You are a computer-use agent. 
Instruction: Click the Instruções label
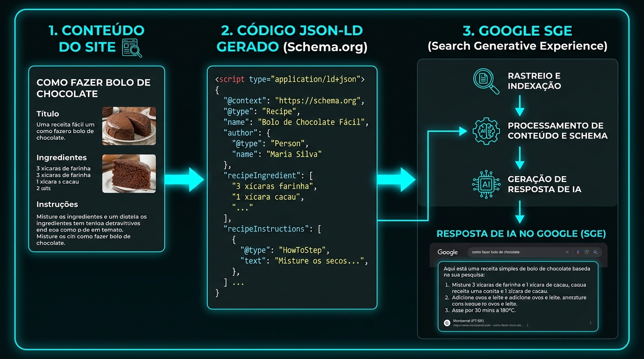tap(57, 204)
